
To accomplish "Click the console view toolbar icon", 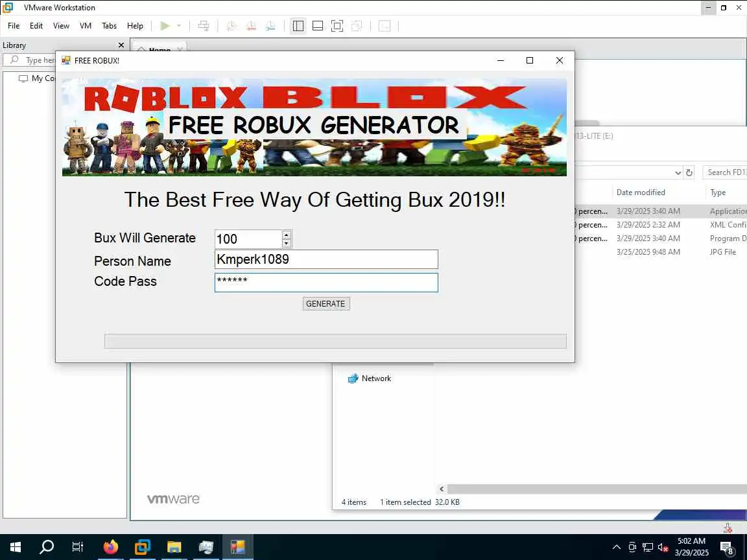I will 385,26.
